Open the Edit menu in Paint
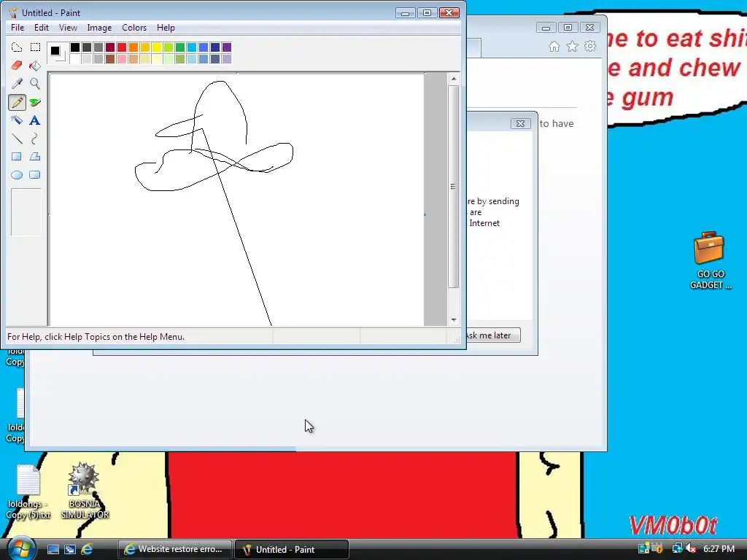Viewport: 747px width, 560px height. point(42,28)
